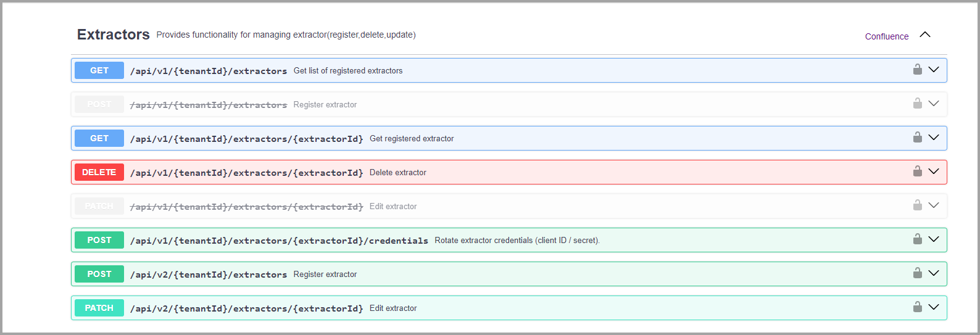The image size is (980, 335).
Task: Expand DELETE extractor operation chevron
Action: click(934, 172)
